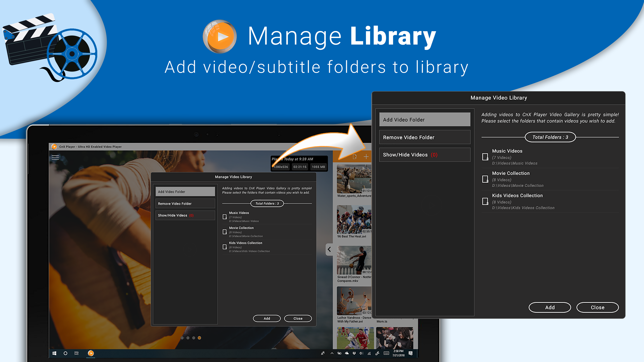Show hidden system tray icons
This screenshot has height=362, width=644.
(332, 353)
